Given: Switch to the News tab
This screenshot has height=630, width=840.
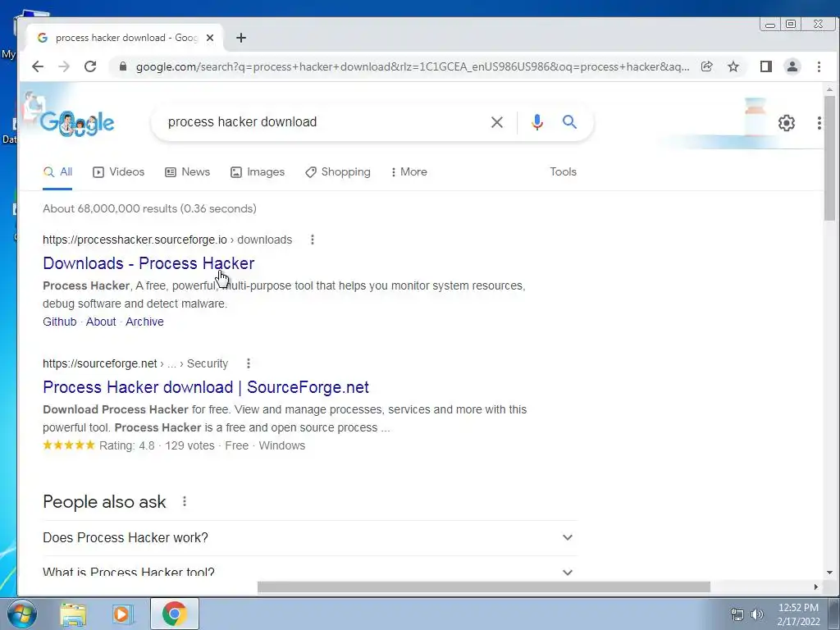Looking at the screenshot, I should (x=188, y=172).
